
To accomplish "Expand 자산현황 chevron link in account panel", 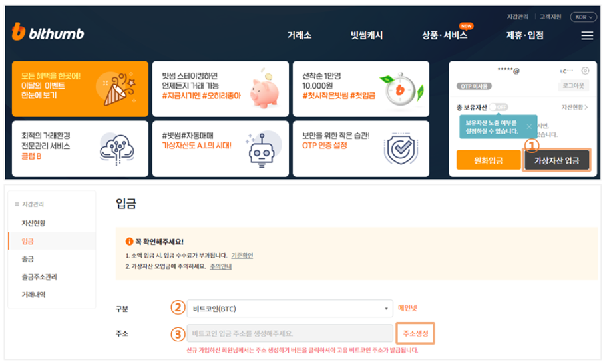I will click(x=574, y=108).
